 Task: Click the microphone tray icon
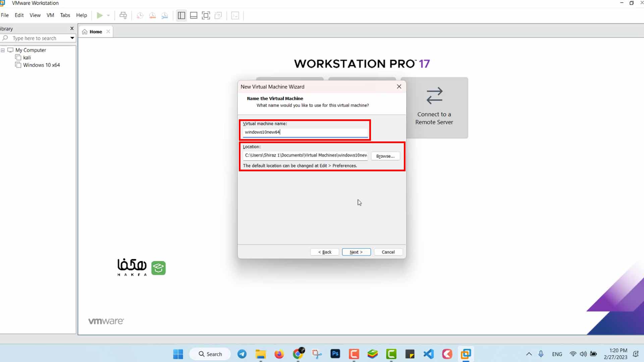tap(541, 354)
